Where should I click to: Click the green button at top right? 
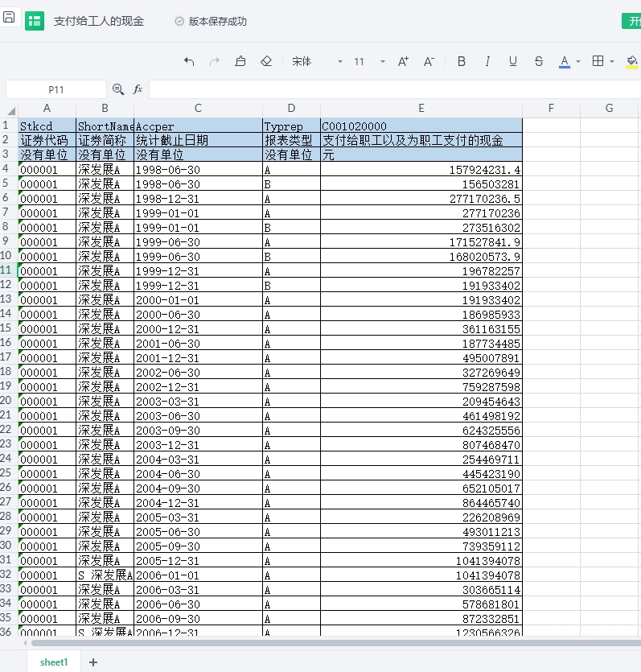(631, 21)
